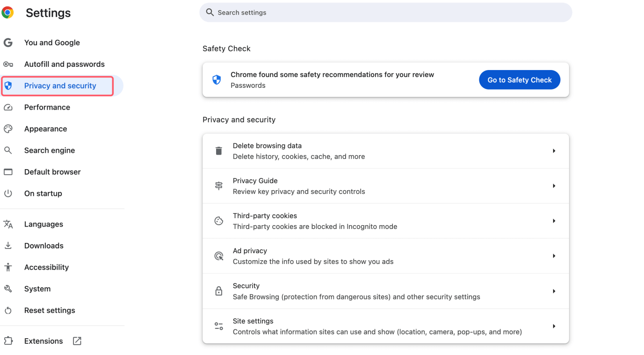Click the Appearance palette icon
This screenshot has width=644, height=355.
(8, 128)
